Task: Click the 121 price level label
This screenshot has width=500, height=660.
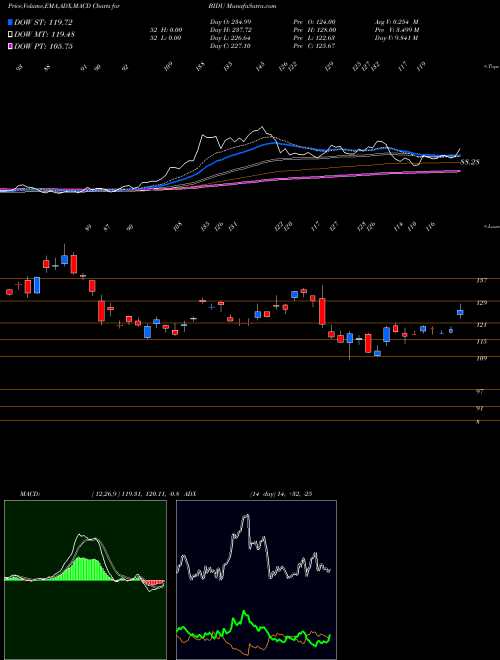Action: (481, 325)
